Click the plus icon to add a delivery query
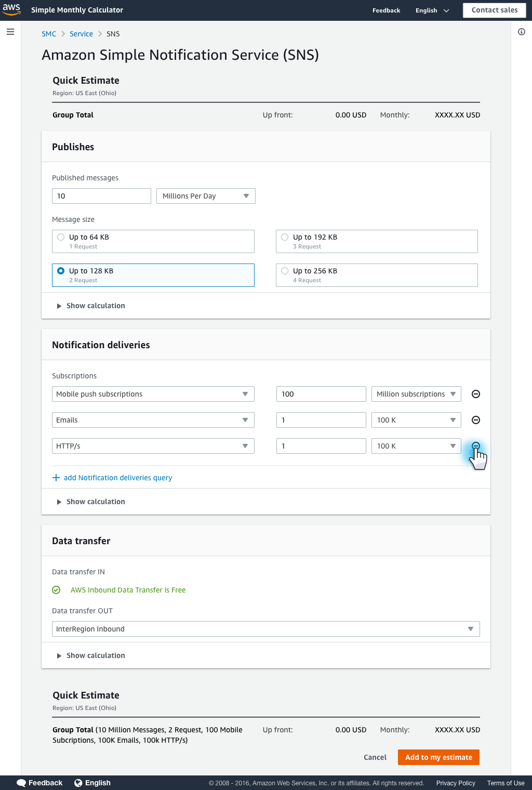The image size is (532, 790). (x=56, y=478)
